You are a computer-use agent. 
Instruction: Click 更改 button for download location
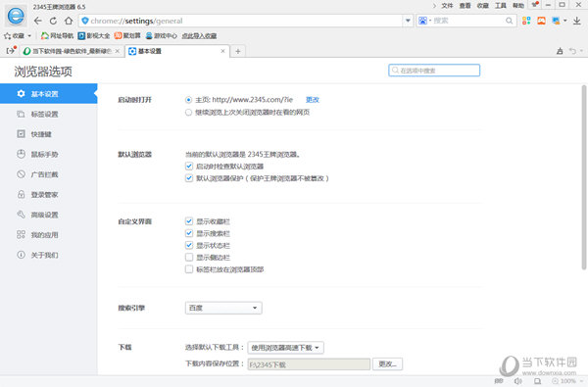click(x=387, y=363)
